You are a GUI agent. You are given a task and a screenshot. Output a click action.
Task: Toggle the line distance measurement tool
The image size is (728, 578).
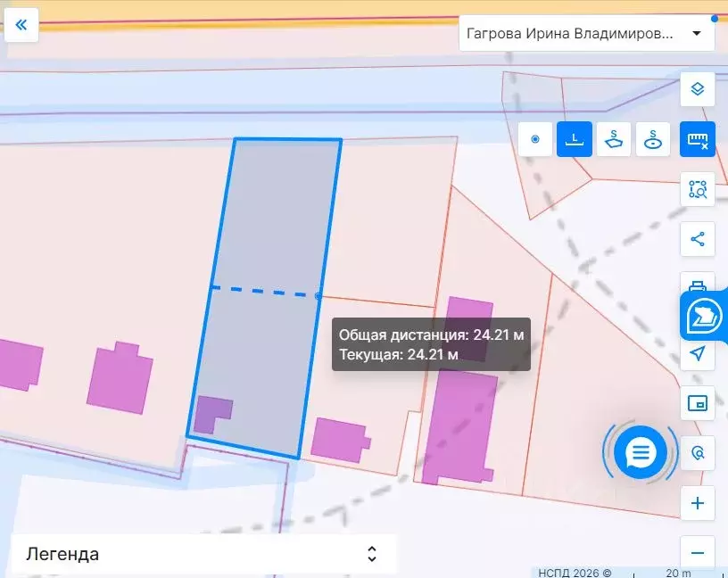tap(575, 139)
